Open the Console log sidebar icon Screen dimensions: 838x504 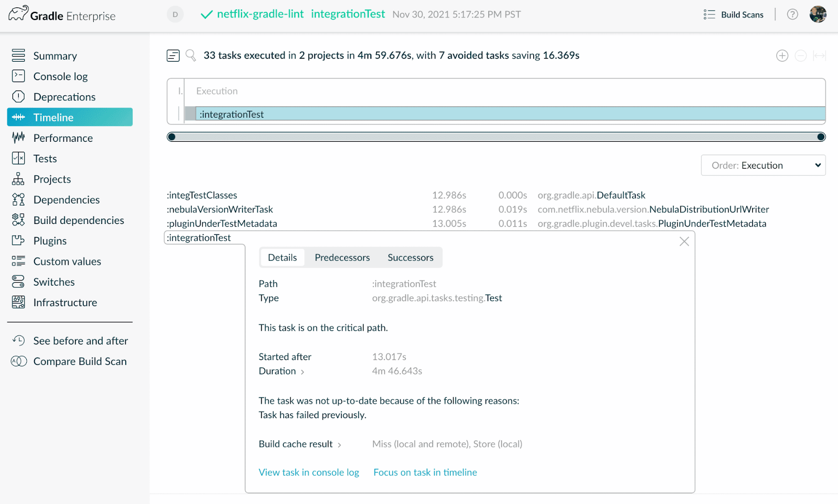18,76
